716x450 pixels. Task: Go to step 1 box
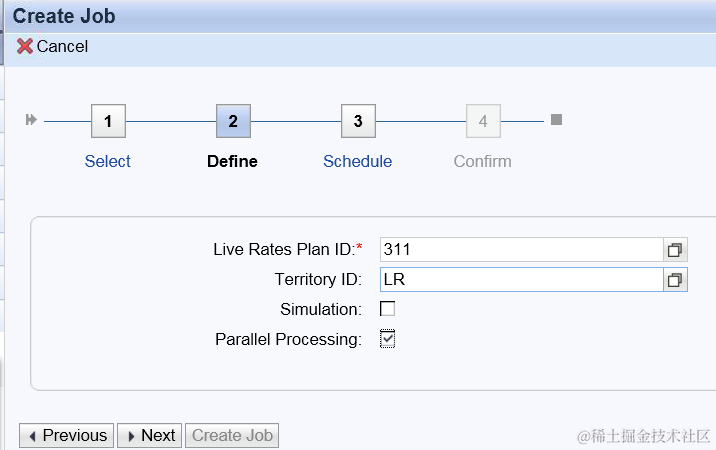pyautogui.click(x=108, y=121)
